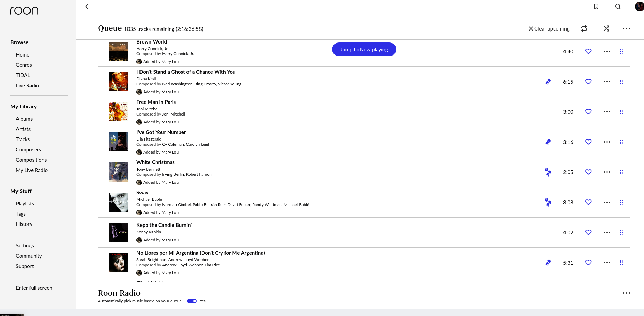Click lyrics microphone icon for Diana Krall track

click(548, 82)
